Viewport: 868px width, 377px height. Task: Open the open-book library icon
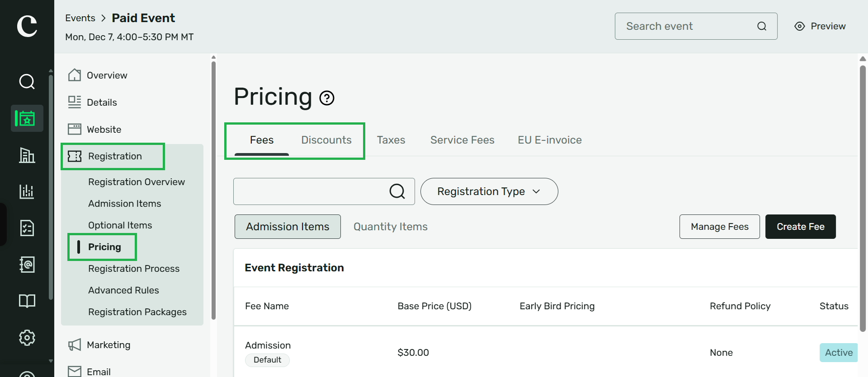coord(27,301)
